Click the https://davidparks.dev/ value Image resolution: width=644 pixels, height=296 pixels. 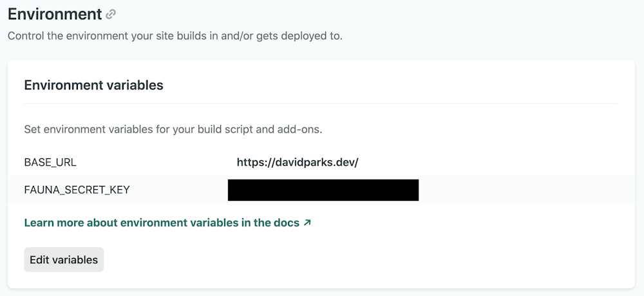(297, 162)
